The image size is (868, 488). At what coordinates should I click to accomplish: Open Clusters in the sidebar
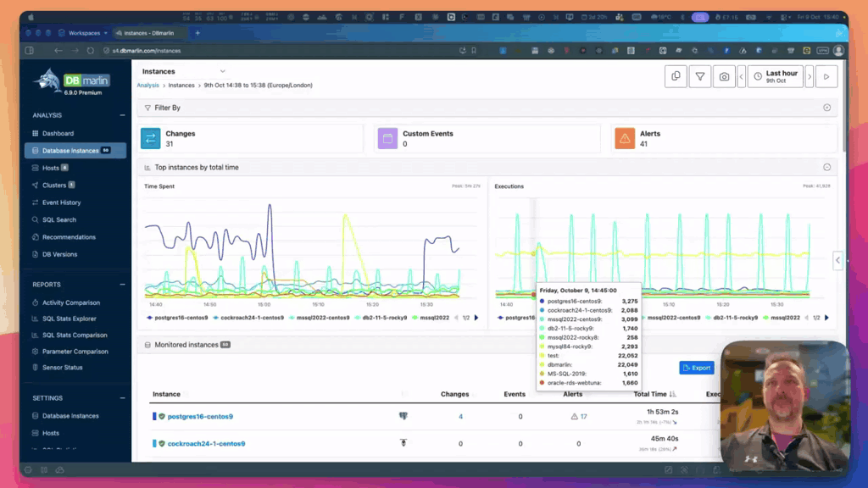pyautogui.click(x=53, y=186)
